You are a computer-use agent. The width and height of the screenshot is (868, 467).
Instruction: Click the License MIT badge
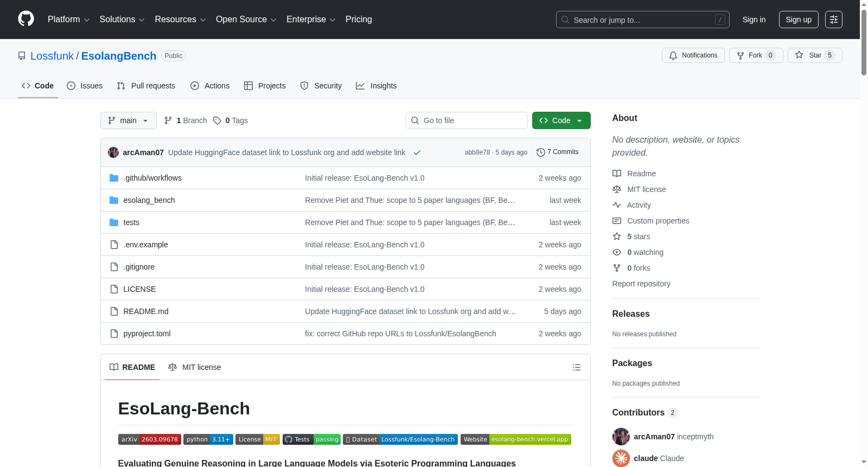tap(258, 439)
